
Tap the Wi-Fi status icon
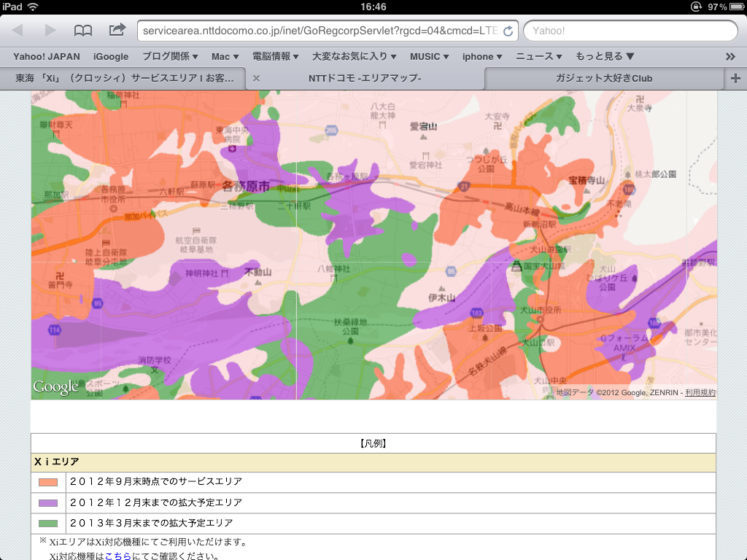33,7
